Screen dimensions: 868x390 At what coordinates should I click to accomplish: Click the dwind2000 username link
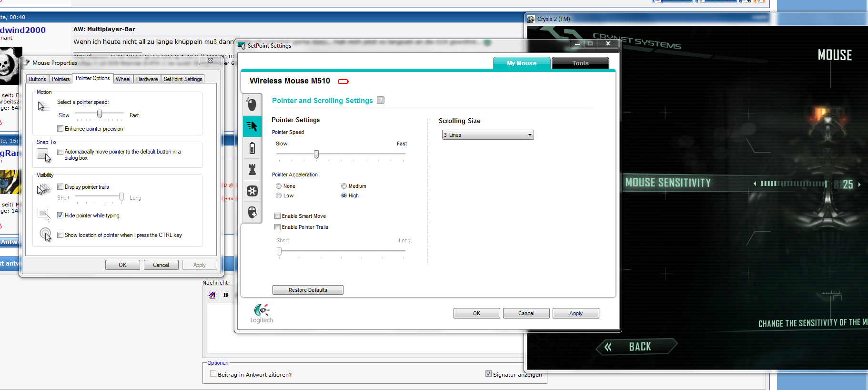click(23, 30)
